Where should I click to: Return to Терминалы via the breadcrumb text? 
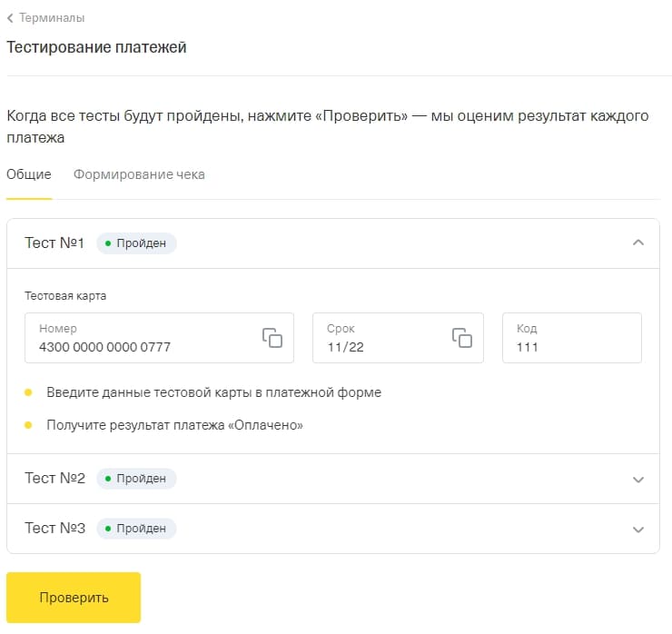[52, 18]
